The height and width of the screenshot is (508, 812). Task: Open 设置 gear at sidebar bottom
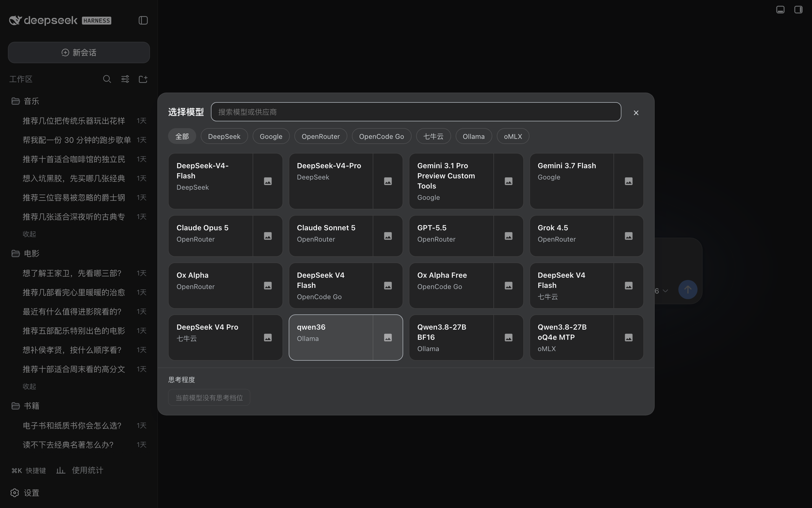[25, 492]
